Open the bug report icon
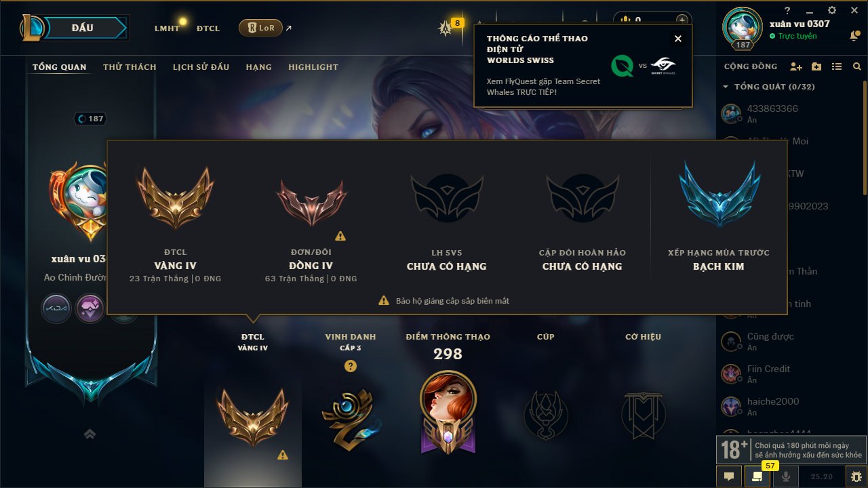The width and height of the screenshot is (868, 488). click(854, 476)
